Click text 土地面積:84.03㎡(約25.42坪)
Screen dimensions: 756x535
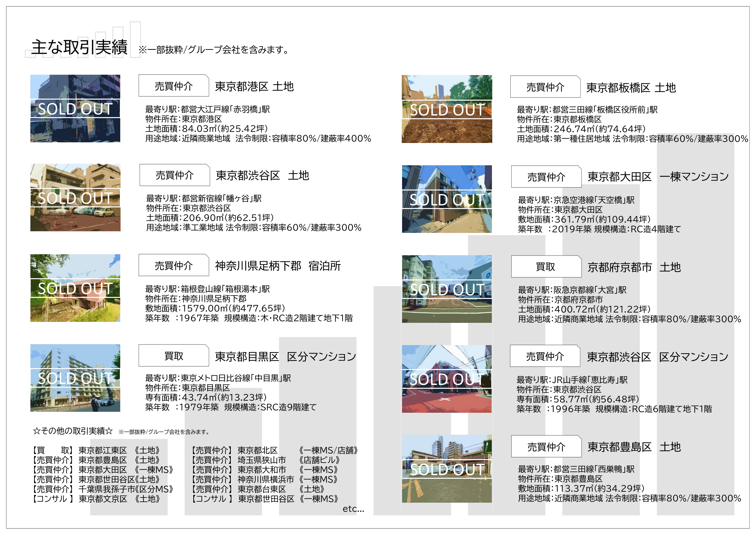207,128
